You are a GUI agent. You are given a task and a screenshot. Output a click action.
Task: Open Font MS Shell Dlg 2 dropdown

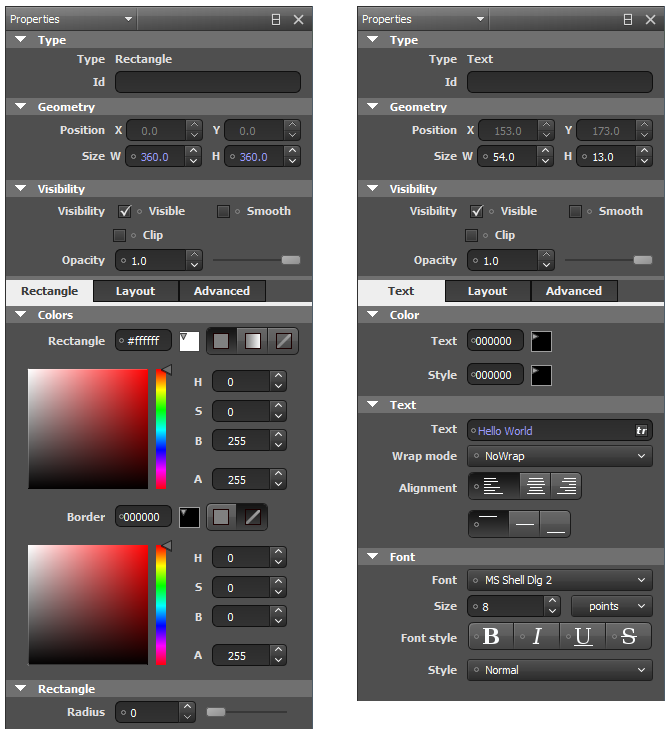coord(560,580)
